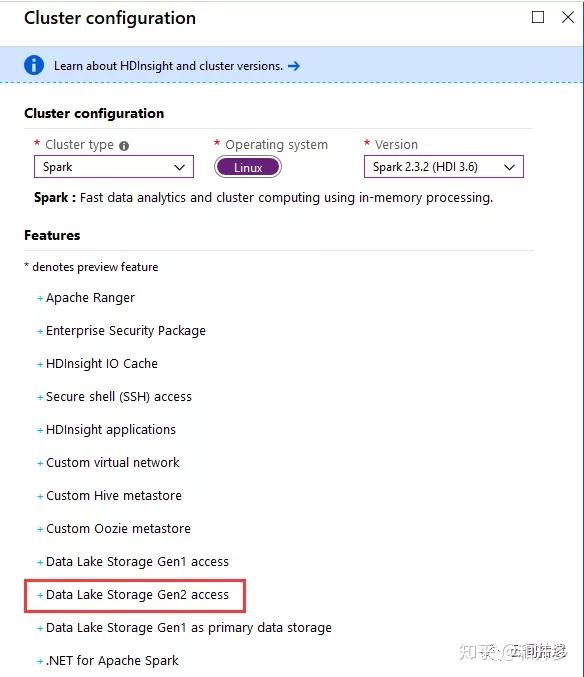This screenshot has height=677, width=584.
Task: Maximize the Cluster configuration blade
Action: coord(538,17)
